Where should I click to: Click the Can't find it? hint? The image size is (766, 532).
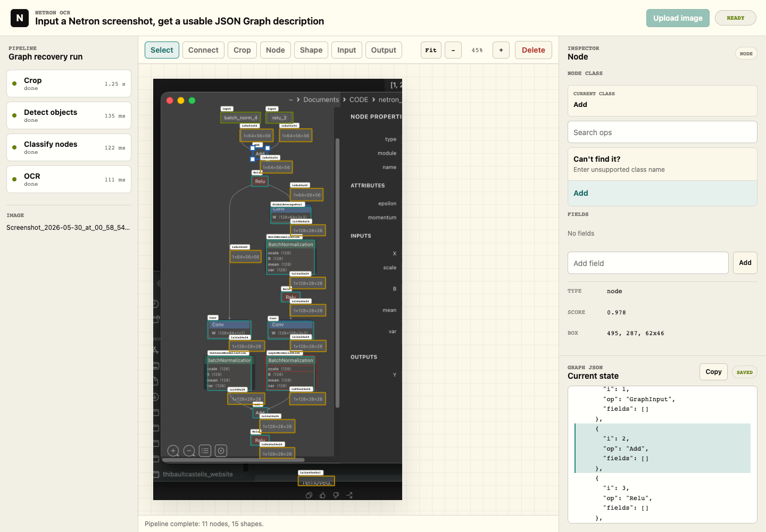[x=662, y=164]
